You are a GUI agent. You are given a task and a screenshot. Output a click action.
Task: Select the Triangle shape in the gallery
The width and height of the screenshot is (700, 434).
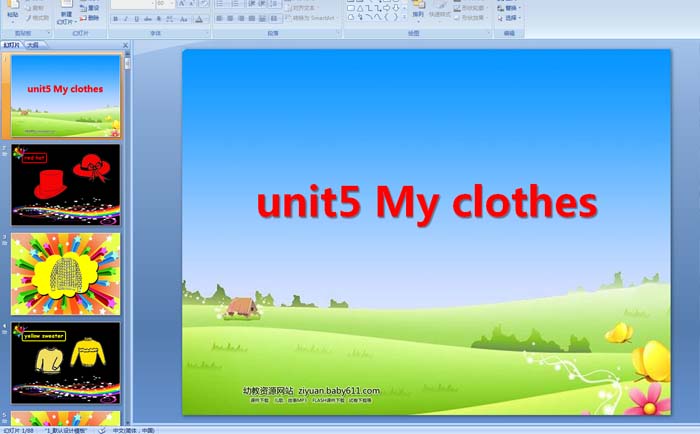360,8
